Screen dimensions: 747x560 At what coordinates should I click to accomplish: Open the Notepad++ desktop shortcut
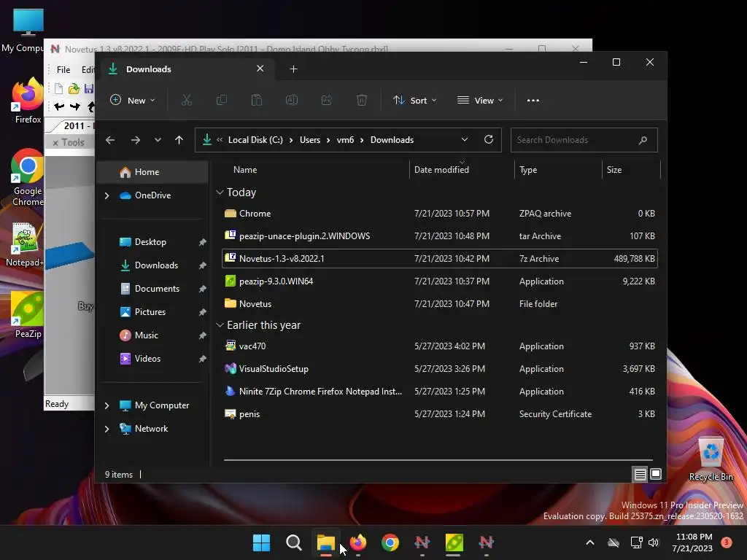coord(25,245)
